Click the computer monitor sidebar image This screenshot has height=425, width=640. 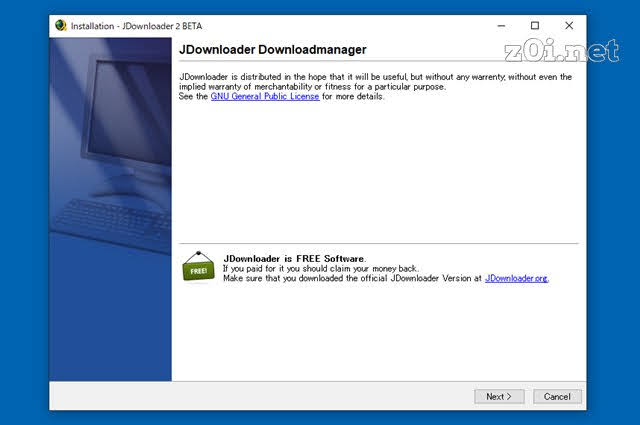click(x=110, y=209)
